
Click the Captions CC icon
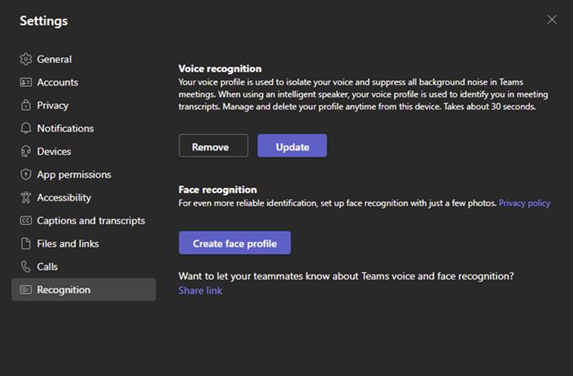point(26,220)
